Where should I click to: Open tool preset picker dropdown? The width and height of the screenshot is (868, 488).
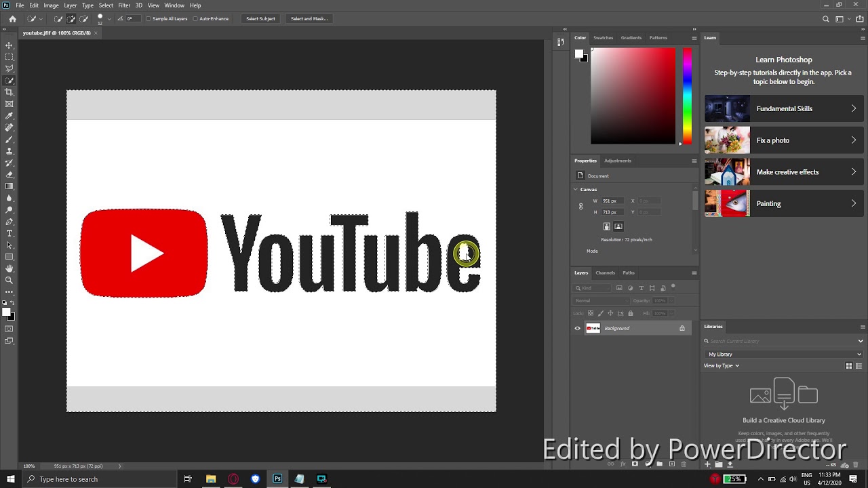click(x=41, y=19)
